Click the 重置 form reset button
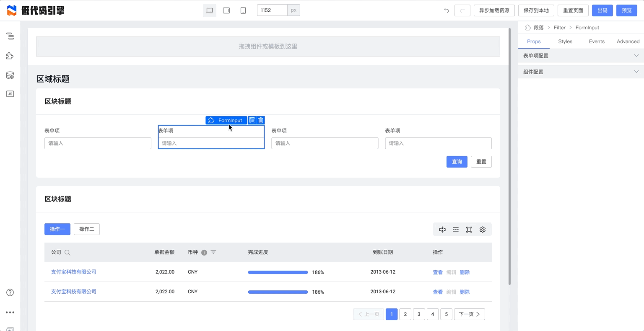Screen dimensions: 644x331 (481, 162)
